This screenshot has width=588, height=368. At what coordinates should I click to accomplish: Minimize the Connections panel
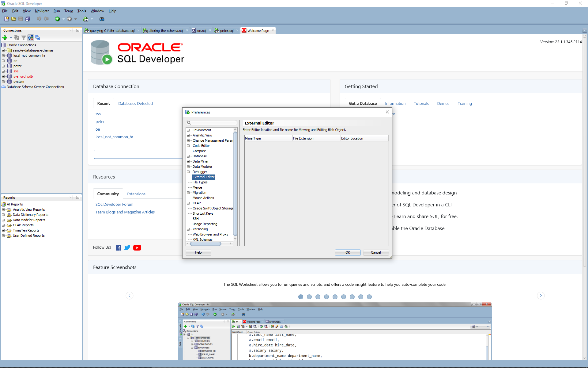78,30
